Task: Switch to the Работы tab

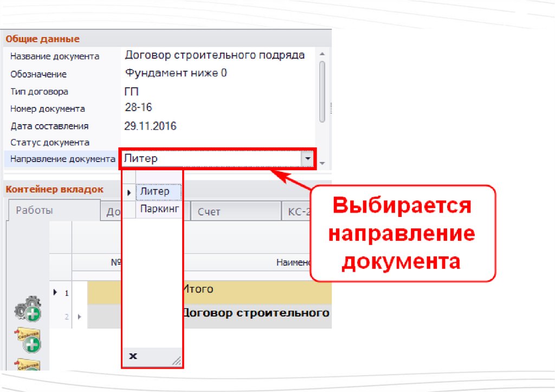Action: point(54,210)
